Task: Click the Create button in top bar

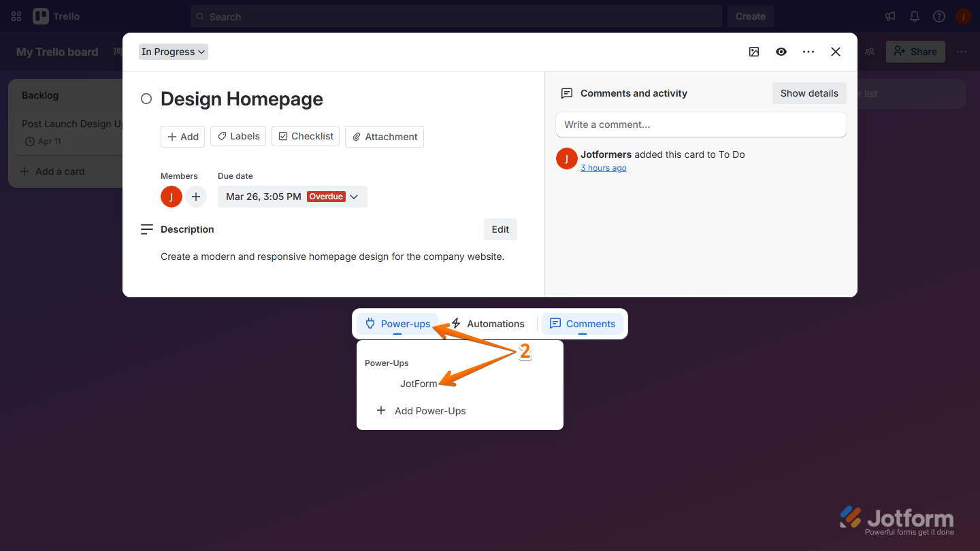Action: (x=751, y=16)
